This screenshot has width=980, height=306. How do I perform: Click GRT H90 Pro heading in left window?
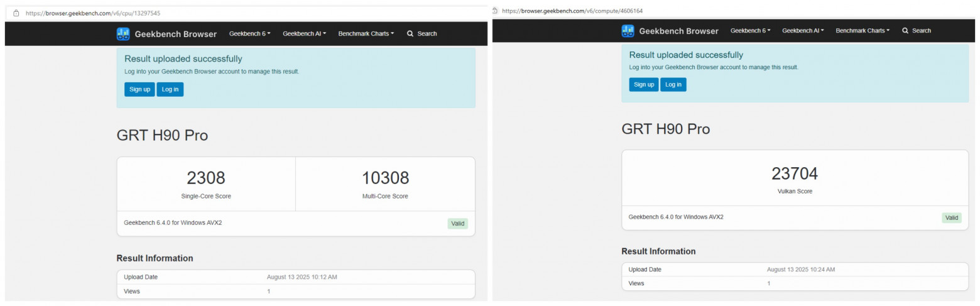[x=162, y=135]
